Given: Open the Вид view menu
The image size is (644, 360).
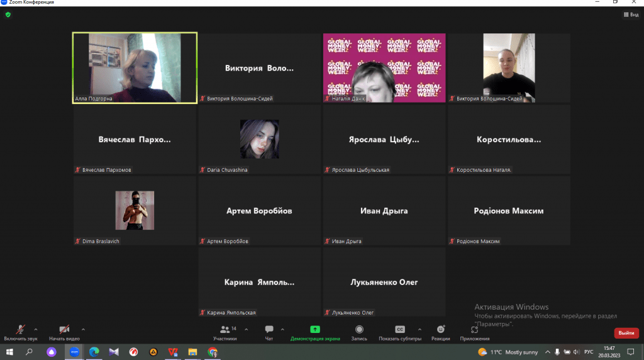Looking at the screenshot, I should click(x=631, y=14).
